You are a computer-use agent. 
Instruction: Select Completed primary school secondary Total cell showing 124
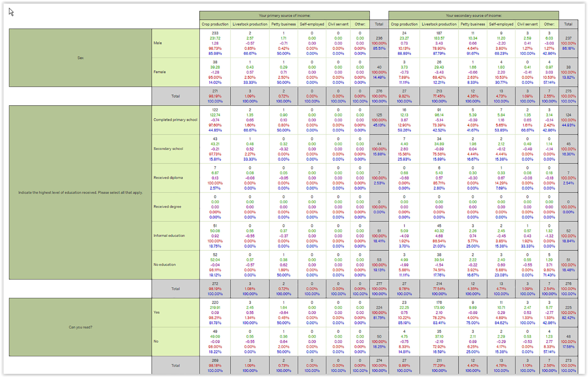point(568,120)
